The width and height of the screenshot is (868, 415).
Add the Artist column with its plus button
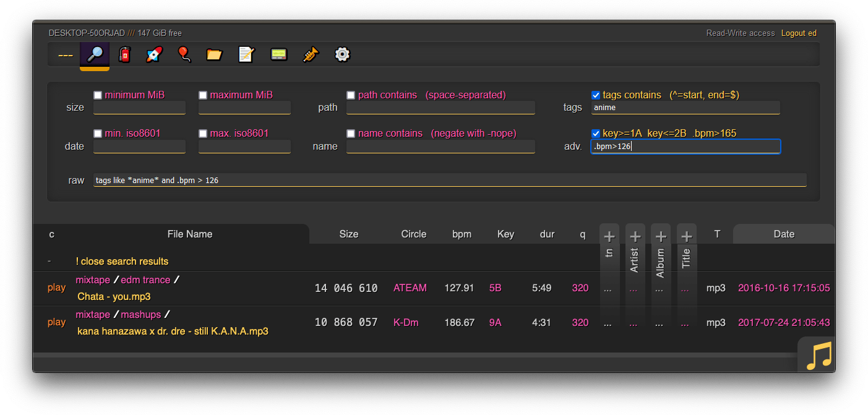tap(635, 236)
